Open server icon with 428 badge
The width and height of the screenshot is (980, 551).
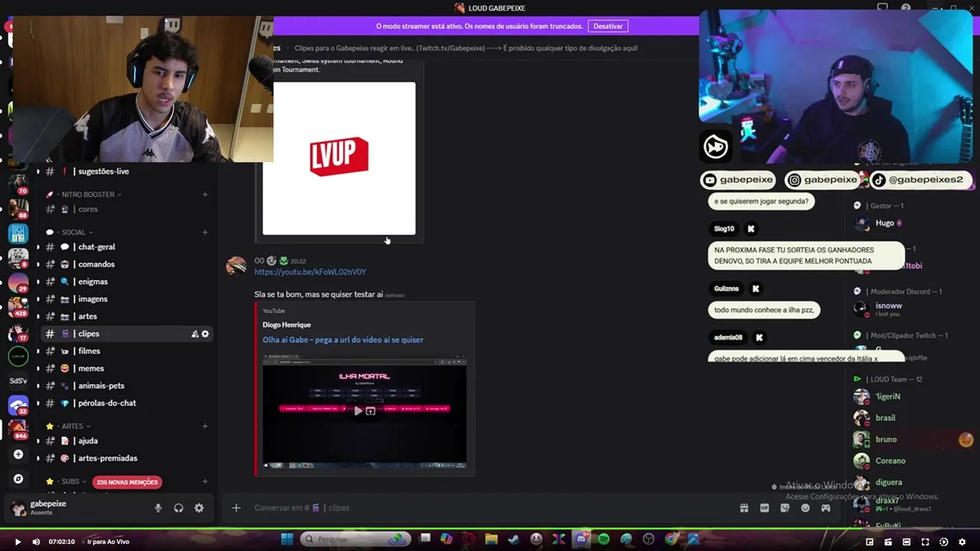(18, 307)
